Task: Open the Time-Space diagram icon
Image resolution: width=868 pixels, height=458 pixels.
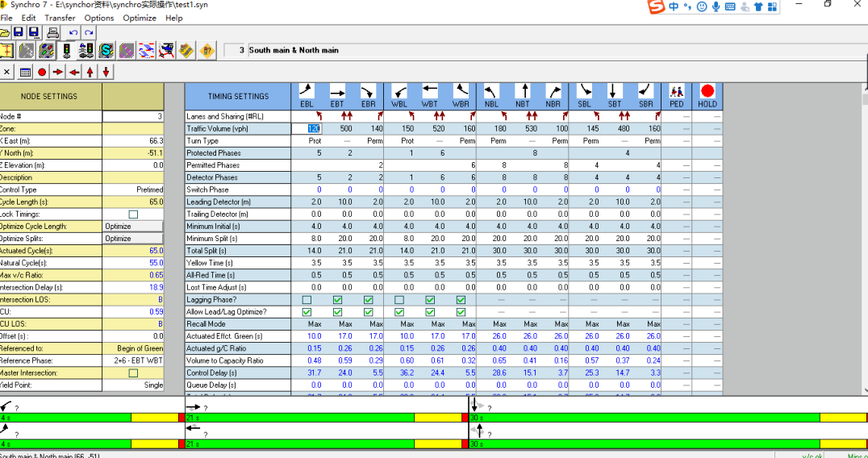Action: click(x=147, y=50)
